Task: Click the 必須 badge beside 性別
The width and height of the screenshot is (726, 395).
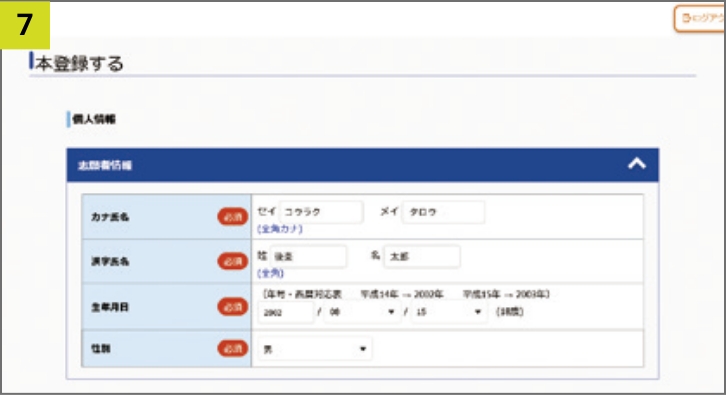Action: pyautogui.click(x=233, y=348)
